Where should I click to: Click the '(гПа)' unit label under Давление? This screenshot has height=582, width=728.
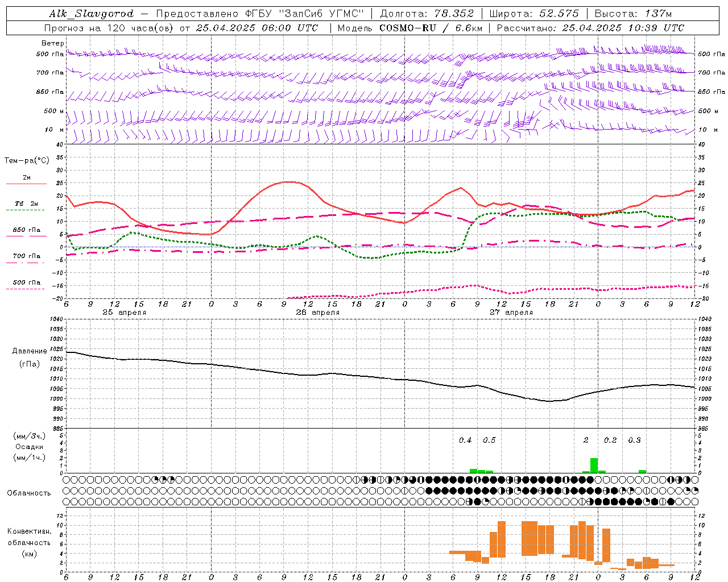point(30,364)
